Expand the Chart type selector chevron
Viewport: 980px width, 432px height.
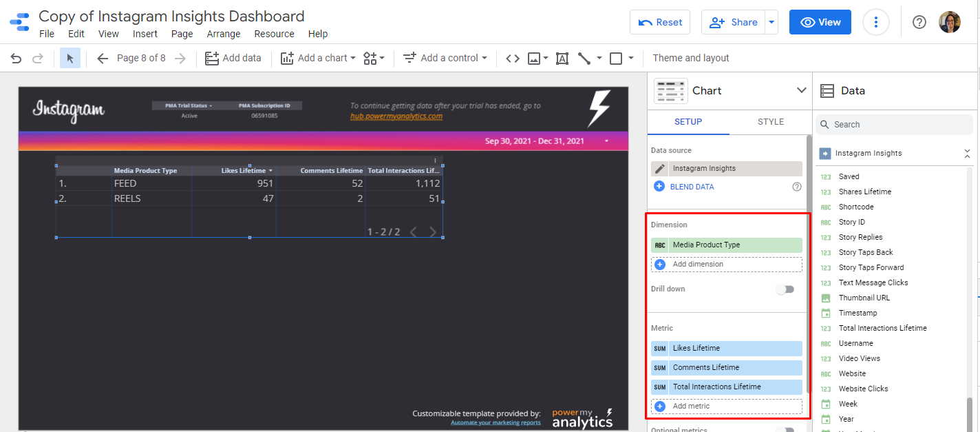point(801,90)
